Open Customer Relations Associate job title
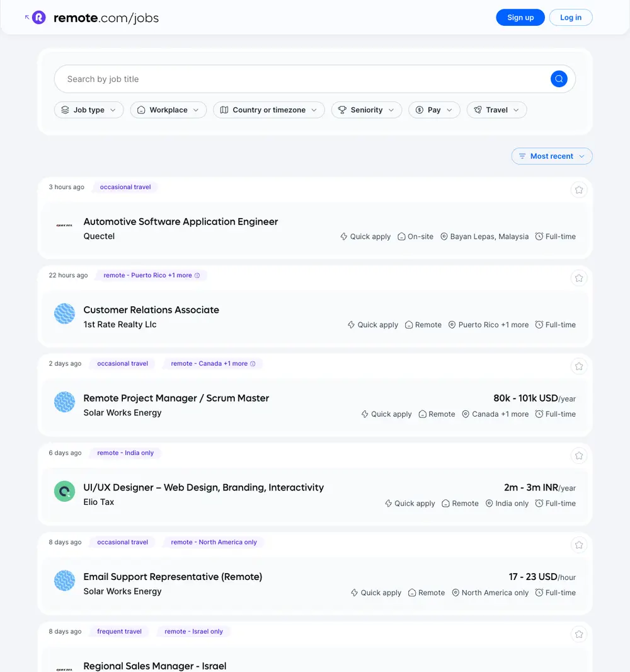The height and width of the screenshot is (672, 630). click(x=151, y=310)
